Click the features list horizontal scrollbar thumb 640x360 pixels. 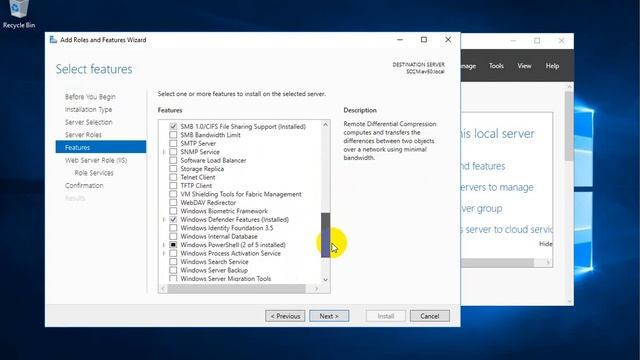pyautogui.click(x=236, y=289)
